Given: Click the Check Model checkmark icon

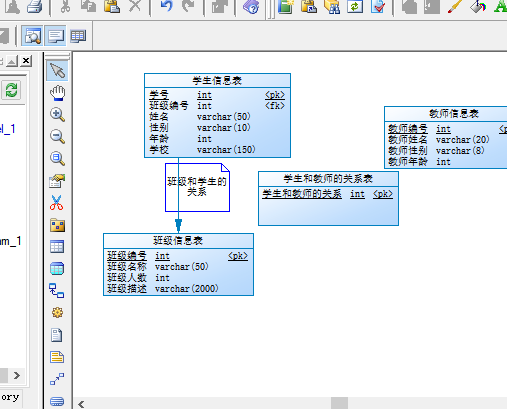Looking at the screenshot, I should 378,7.
